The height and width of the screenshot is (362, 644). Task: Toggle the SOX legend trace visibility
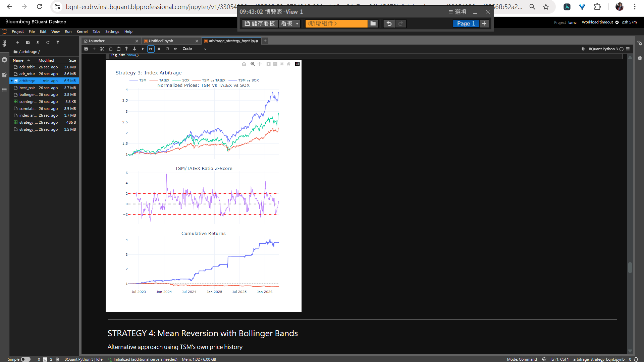coord(185,80)
